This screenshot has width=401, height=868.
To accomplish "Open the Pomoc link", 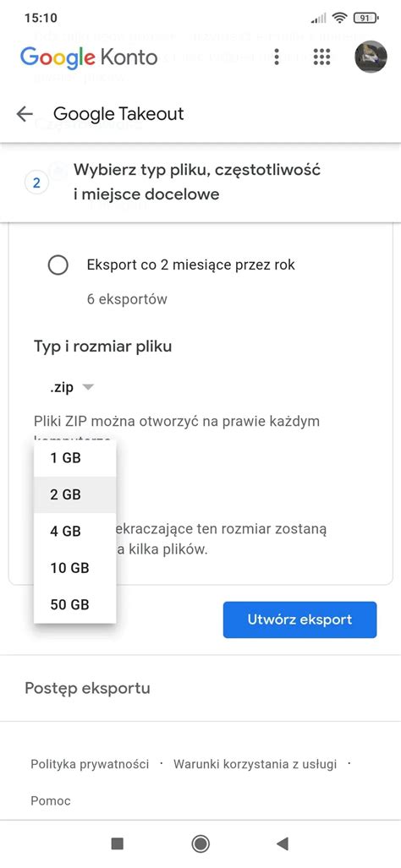I will click(x=51, y=801).
